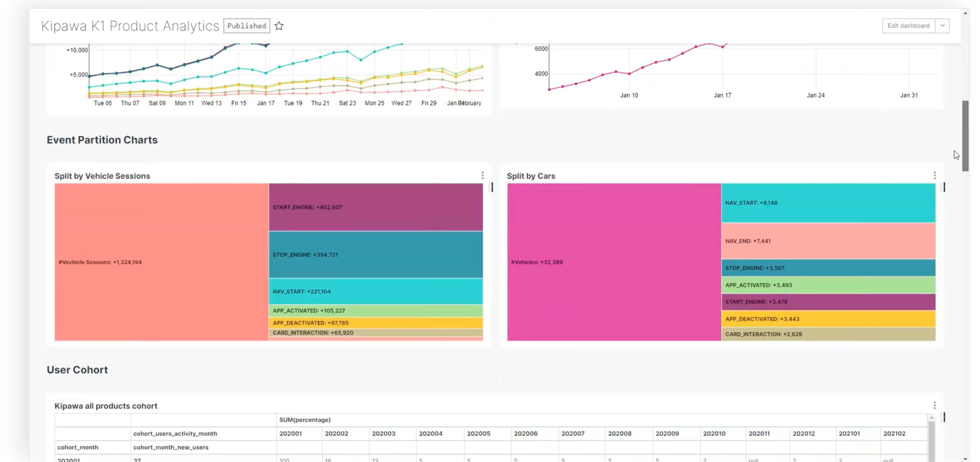Expand dropdown arrow beside Edit dashboard
Image resolution: width=980 pixels, height=462 pixels.
(942, 26)
